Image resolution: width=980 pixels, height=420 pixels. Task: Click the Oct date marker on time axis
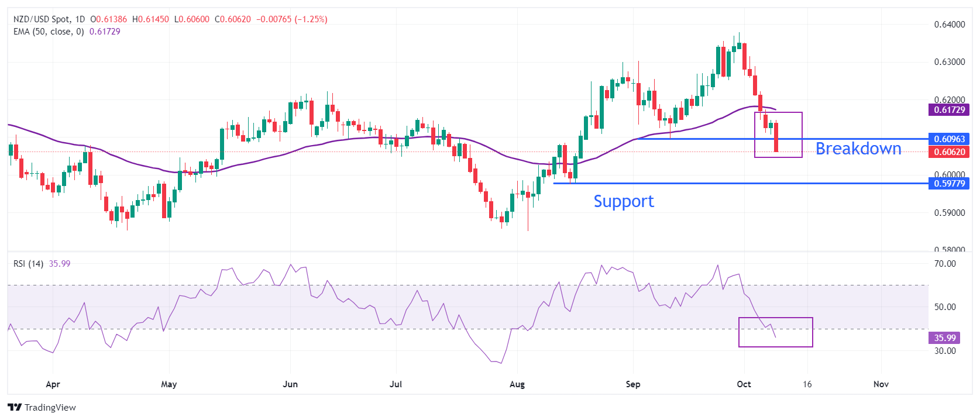tap(744, 384)
